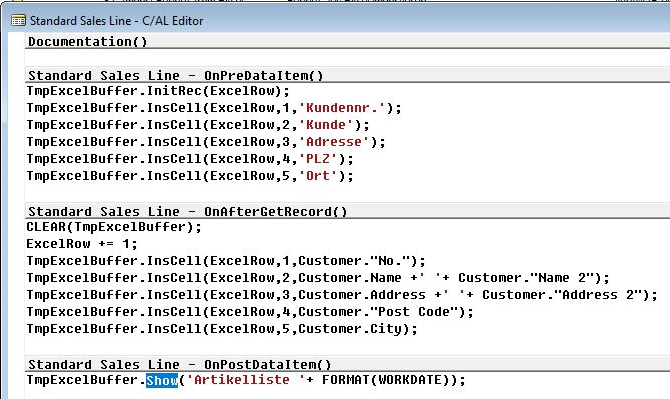670x399 pixels.
Task: Click the 'Kunde' string literal
Action: tap(326, 125)
